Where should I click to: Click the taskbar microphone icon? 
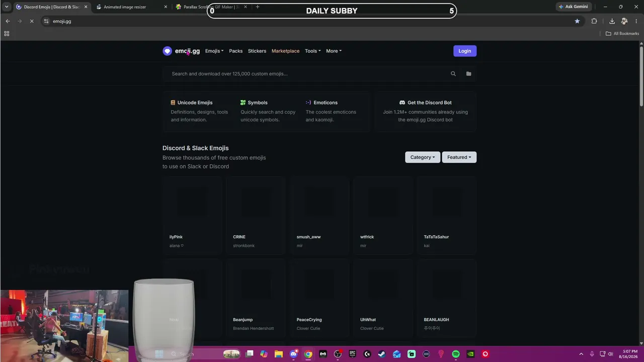[x=592, y=354]
